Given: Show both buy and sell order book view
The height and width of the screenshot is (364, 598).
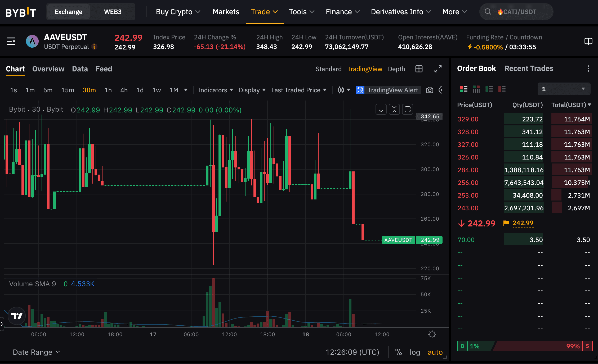Looking at the screenshot, I should click(464, 89).
